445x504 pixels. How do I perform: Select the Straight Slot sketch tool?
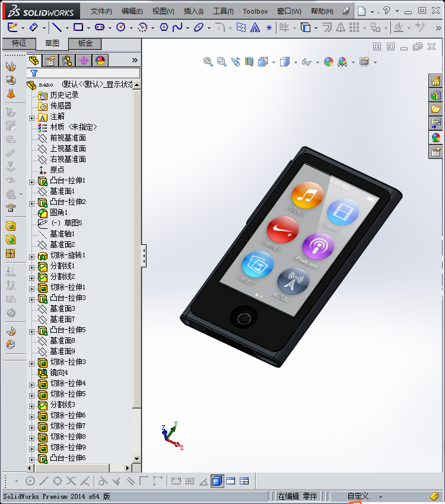100,27
